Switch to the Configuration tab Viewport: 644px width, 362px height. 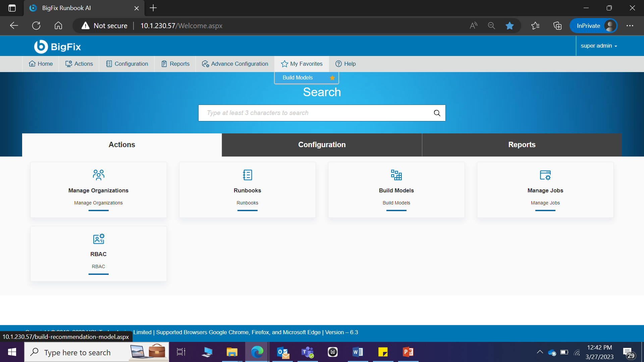(322, 145)
